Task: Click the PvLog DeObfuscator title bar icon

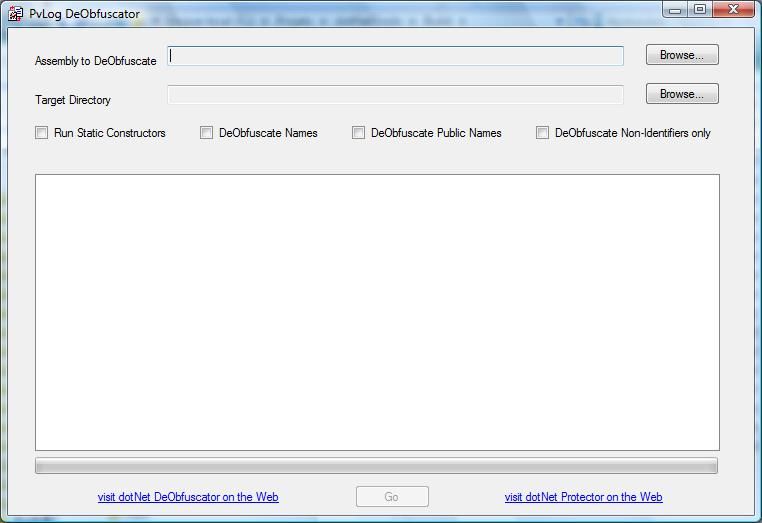Action: coord(16,14)
